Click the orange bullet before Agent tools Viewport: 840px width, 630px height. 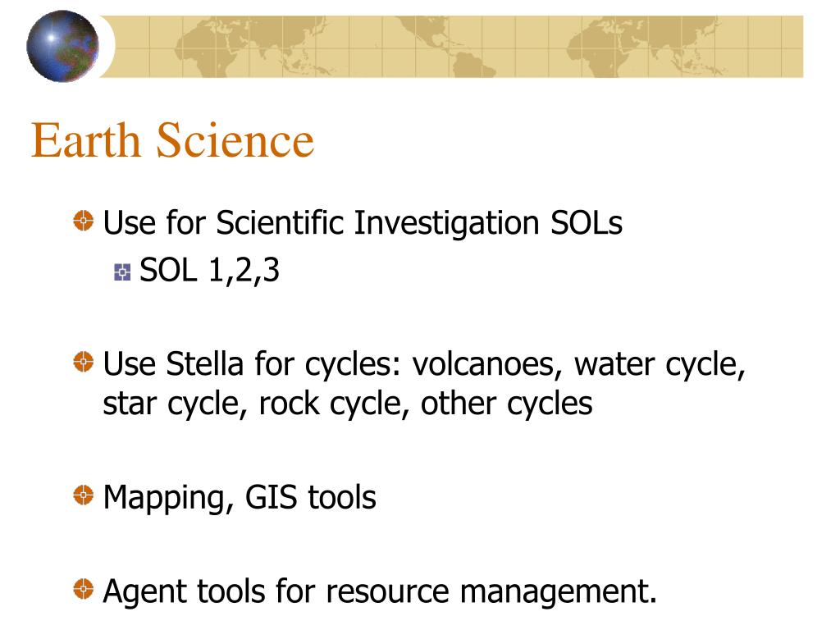(83, 589)
